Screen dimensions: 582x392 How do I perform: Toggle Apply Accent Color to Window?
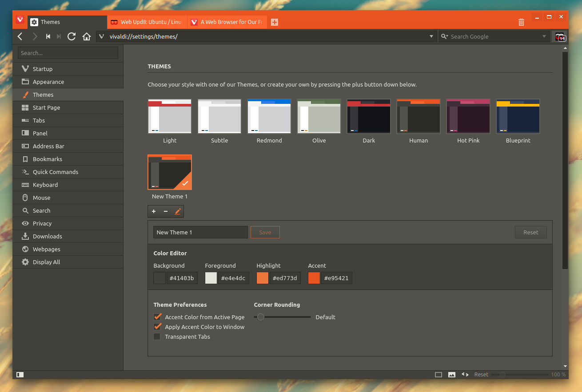pos(157,327)
